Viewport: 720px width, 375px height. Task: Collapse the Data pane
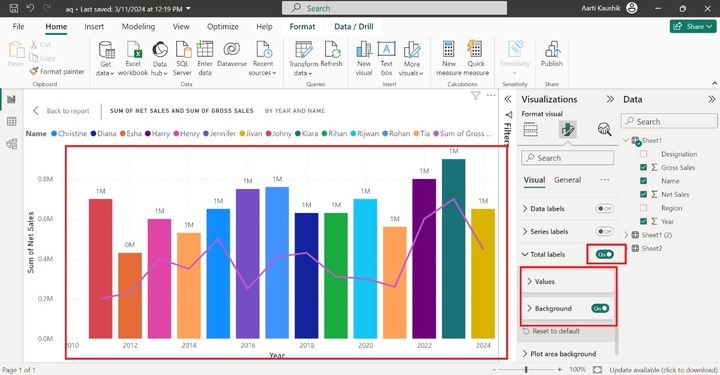711,99
